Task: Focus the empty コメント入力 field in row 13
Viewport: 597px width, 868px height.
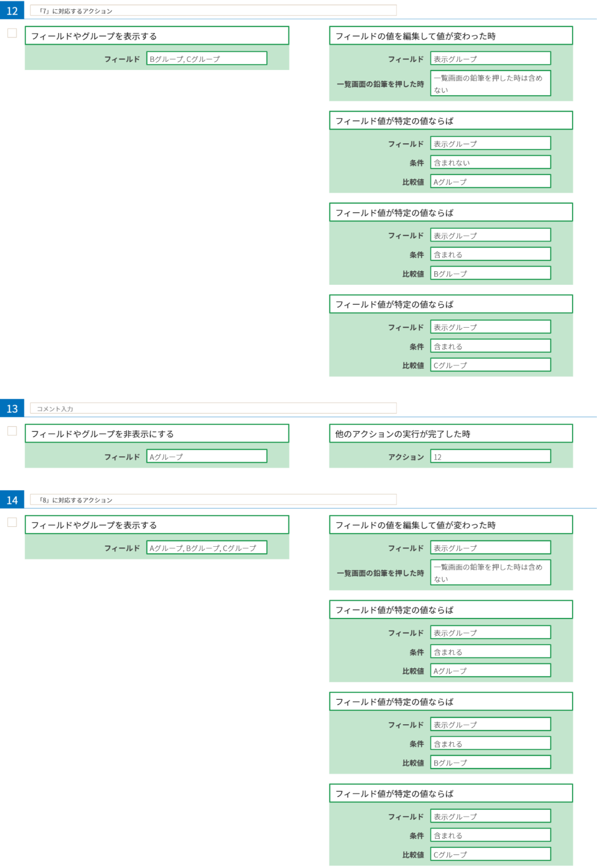Action: [x=213, y=409]
